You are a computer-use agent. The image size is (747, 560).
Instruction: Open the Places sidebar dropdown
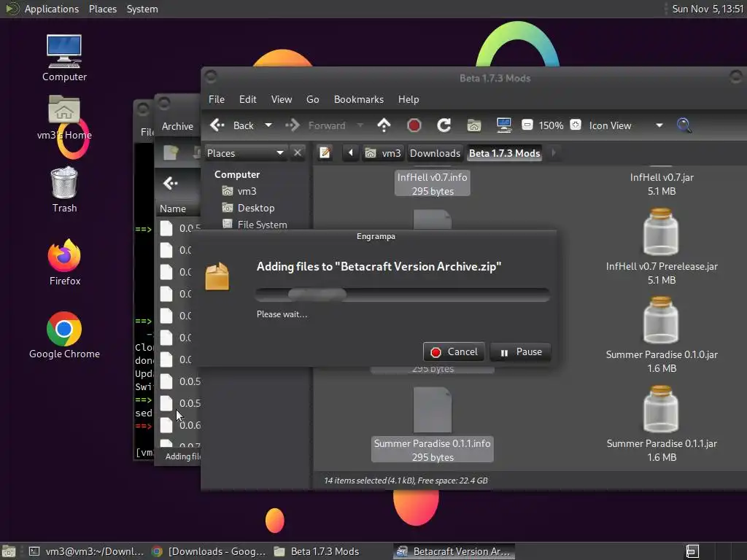coord(245,153)
